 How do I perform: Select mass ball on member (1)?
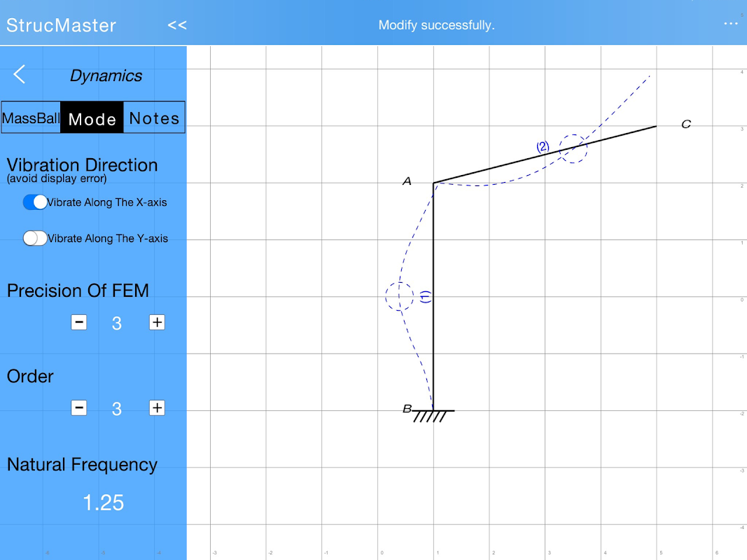[399, 296]
